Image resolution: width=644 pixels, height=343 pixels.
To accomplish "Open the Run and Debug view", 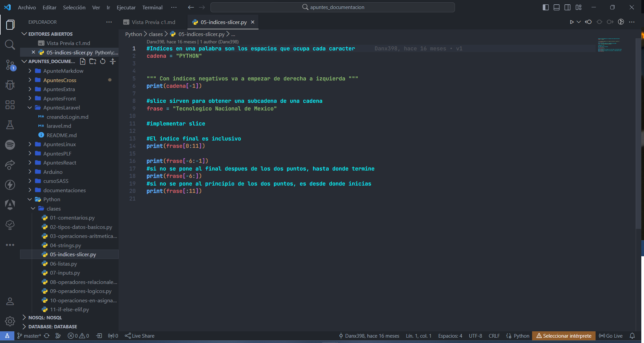I will click(10, 85).
